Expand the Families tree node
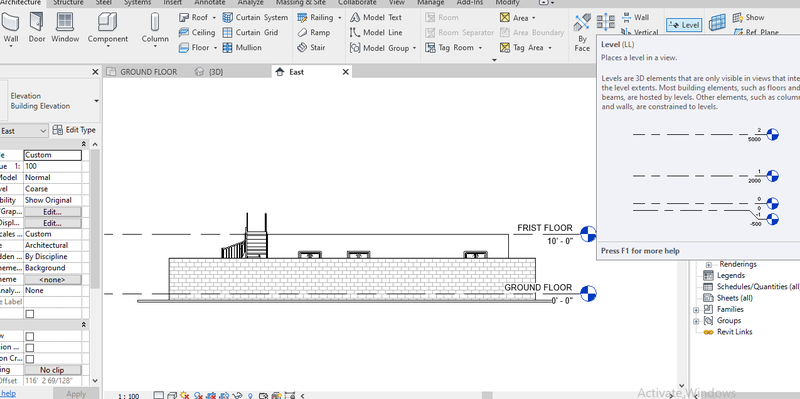The width and height of the screenshot is (800, 399). pyautogui.click(x=696, y=310)
